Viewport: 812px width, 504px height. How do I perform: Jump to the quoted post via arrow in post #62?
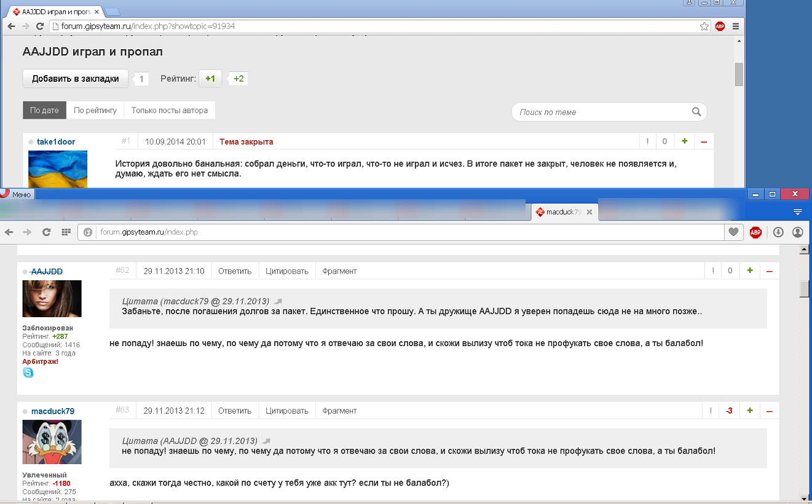tap(278, 301)
